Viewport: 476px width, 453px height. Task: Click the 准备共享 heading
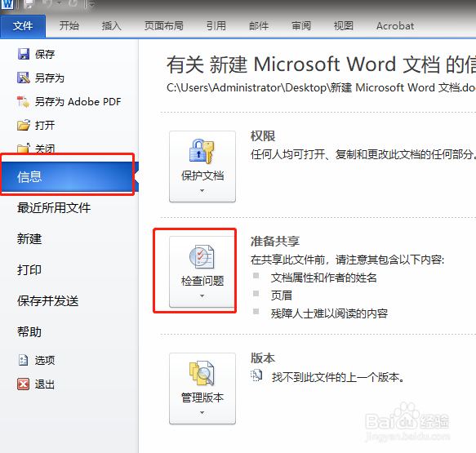(275, 242)
